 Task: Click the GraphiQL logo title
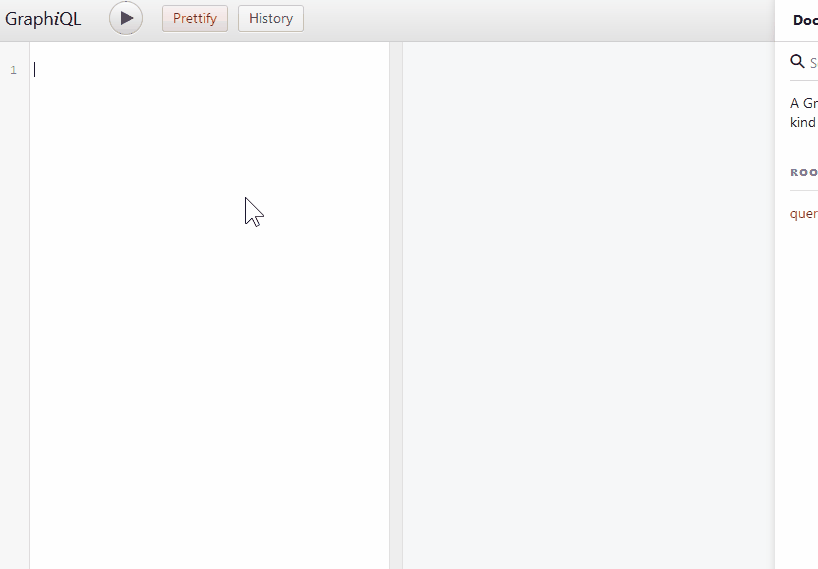(x=43, y=19)
